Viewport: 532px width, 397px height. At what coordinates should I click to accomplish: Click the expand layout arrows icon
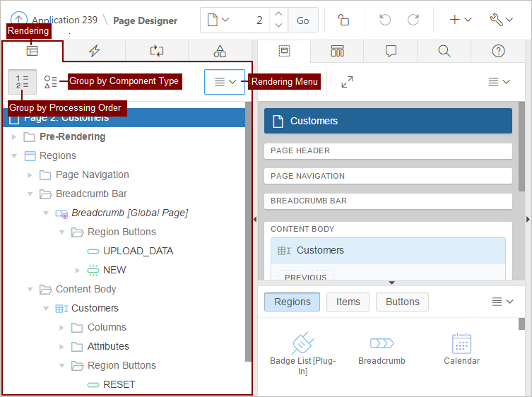[347, 82]
